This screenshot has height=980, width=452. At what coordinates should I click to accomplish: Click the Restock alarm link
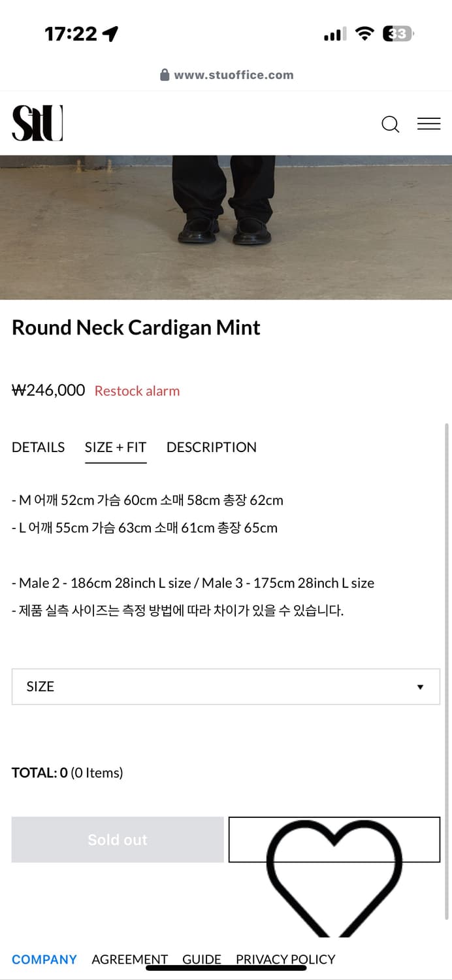pyautogui.click(x=137, y=391)
